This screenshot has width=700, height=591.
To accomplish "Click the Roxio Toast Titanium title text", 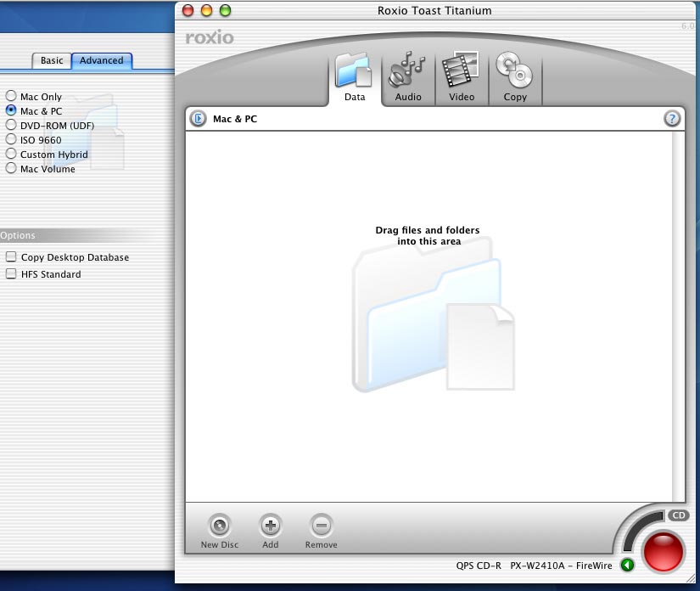I will 434,11.
